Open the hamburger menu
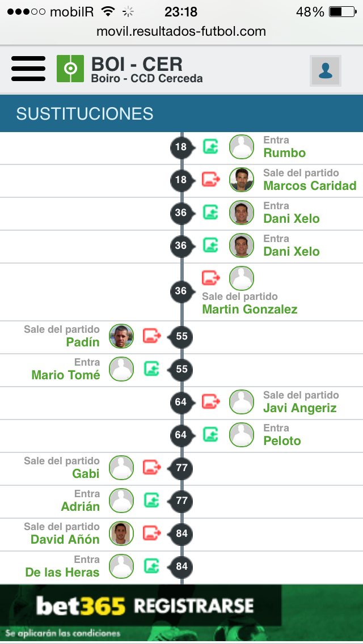 click(28, 69)
